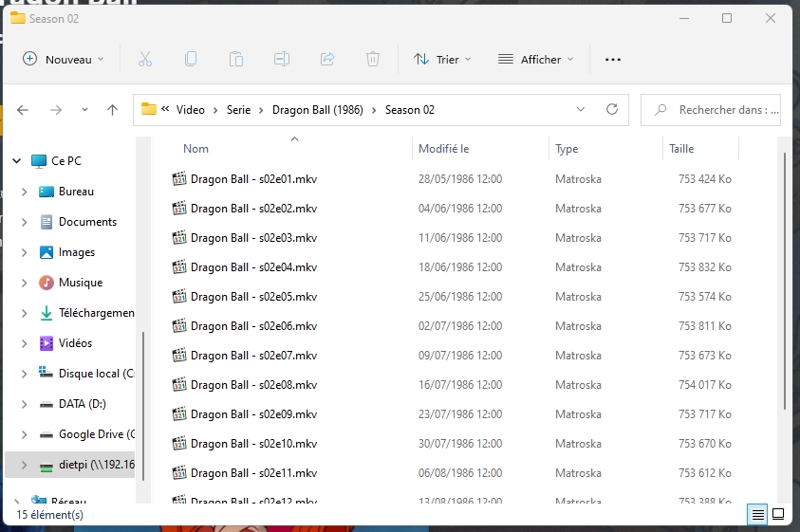The image size is (800, 532).
Task: Refresh the folder view
Action: click(x=612, y=109)
